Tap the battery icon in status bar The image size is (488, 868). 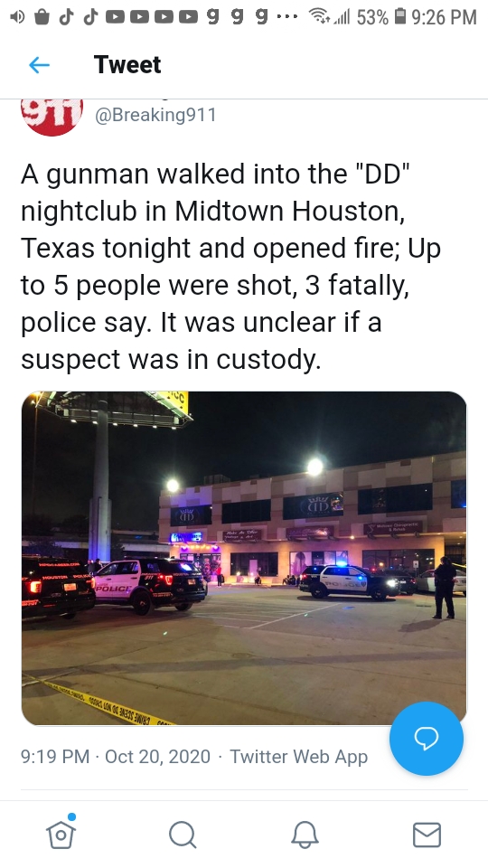pos(401,16)
